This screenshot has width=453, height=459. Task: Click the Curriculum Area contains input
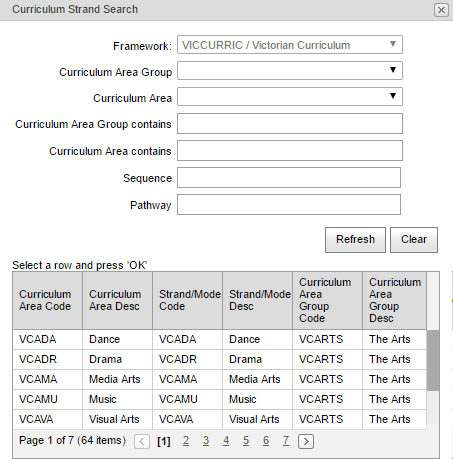pos(290,151)
